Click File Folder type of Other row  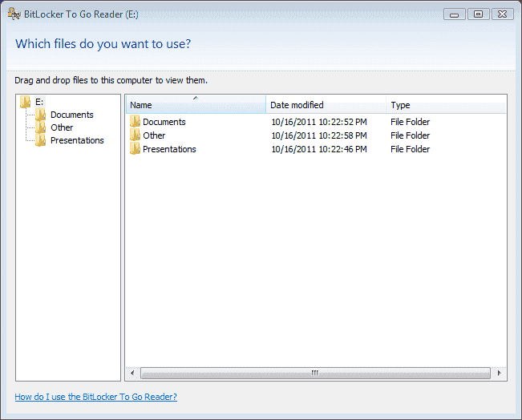click(x=411, y=135)
